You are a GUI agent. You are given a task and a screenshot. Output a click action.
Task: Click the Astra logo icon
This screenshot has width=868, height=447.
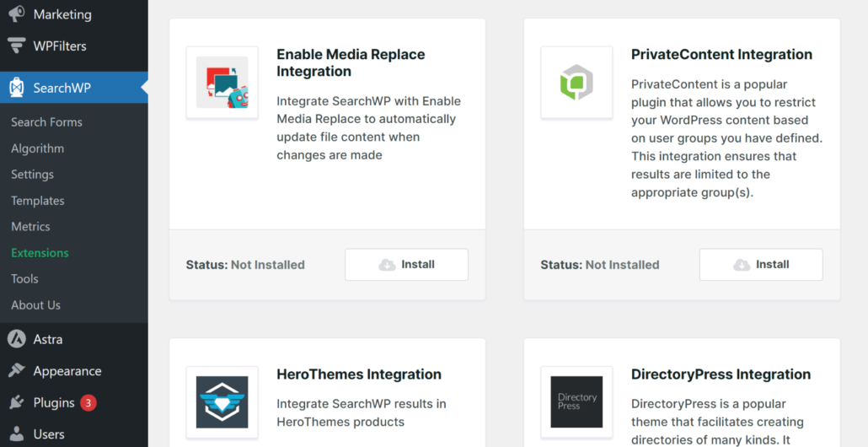click(17, 339)
